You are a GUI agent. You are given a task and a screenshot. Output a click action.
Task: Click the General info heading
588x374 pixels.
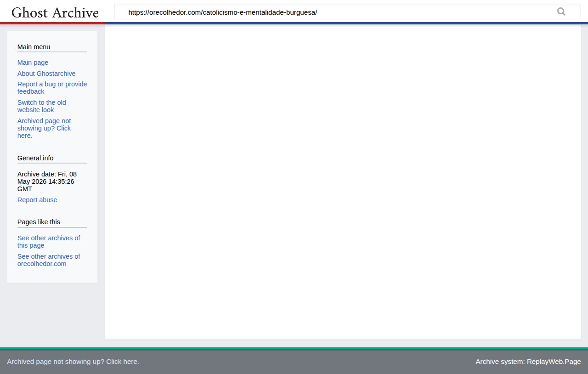35,158
